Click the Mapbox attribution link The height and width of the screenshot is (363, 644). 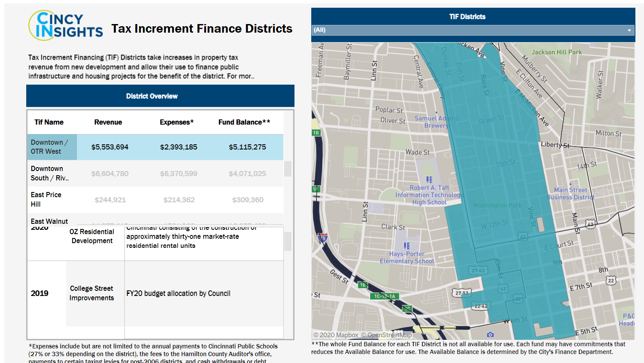[x=335, y=335]
